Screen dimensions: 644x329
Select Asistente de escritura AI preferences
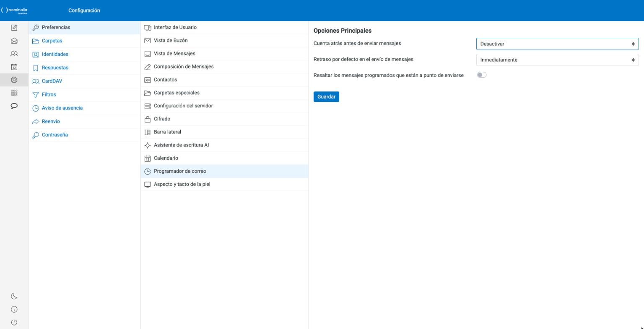click(x=224, y=145)
